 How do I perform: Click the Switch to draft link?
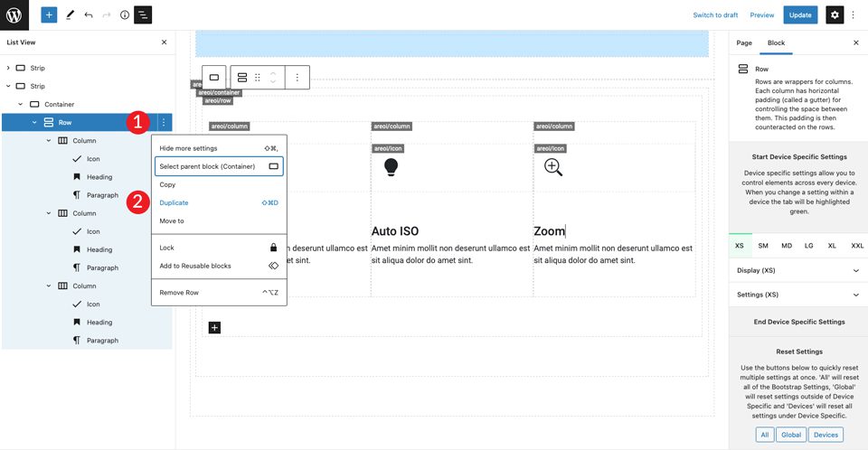click(x=715, y=15)
